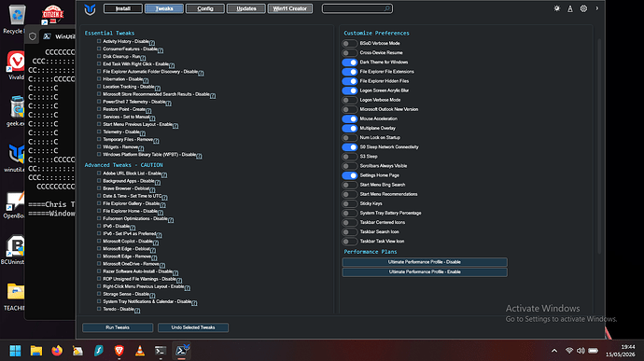Screen dimensions: 644x361
Task: Switch to the Install tab
Action: tap(123, 8)
